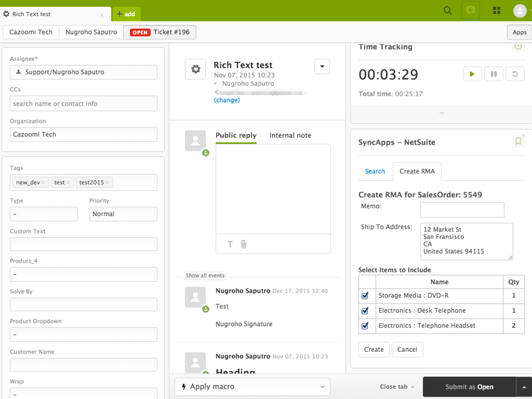532x399 pixels.
Task: Reset the time tracker timer
Action: click(515, 74)
